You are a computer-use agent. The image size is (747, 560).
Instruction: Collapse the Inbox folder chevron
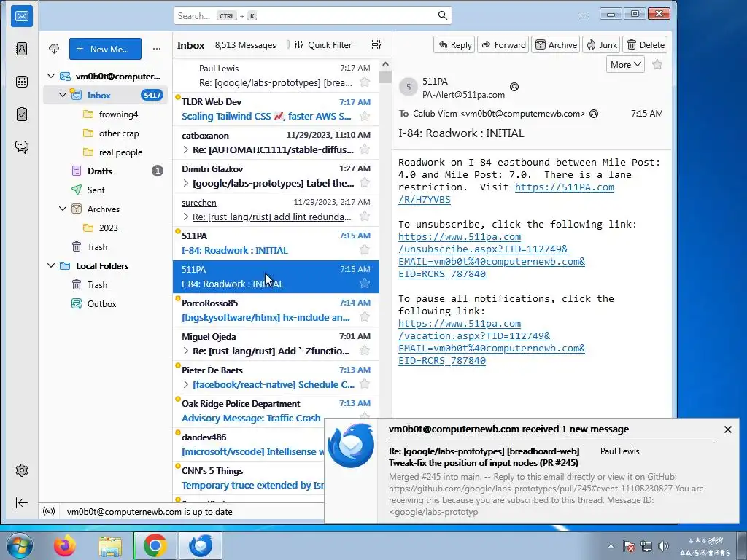63,95
